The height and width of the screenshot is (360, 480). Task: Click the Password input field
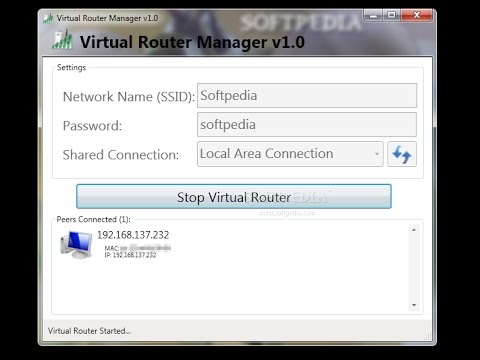[307, 125]
